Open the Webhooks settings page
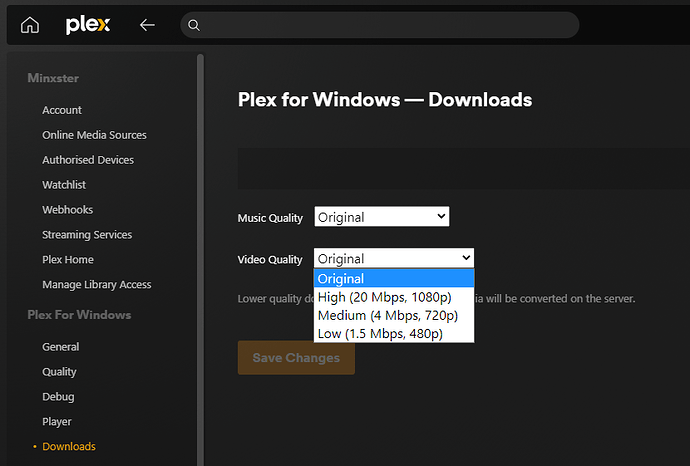The height and width of the screenshot is (466, 690). (67, 210)
